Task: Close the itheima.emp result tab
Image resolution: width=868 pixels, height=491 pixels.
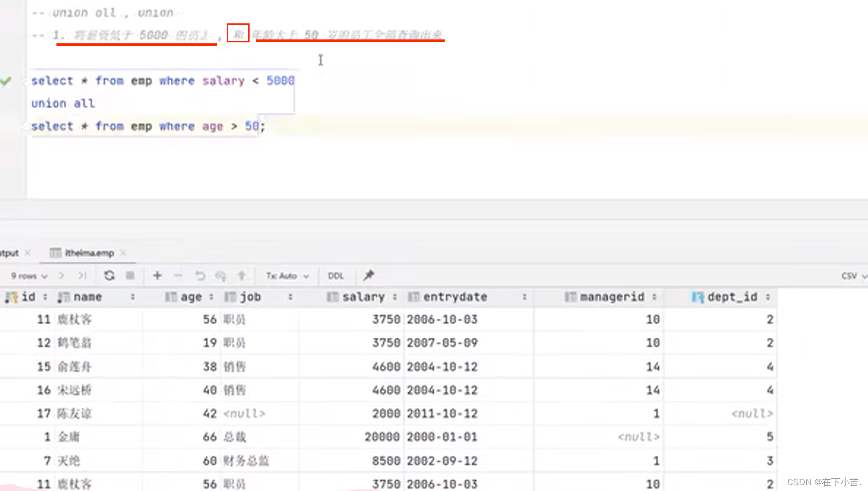Action: (123, 253)
